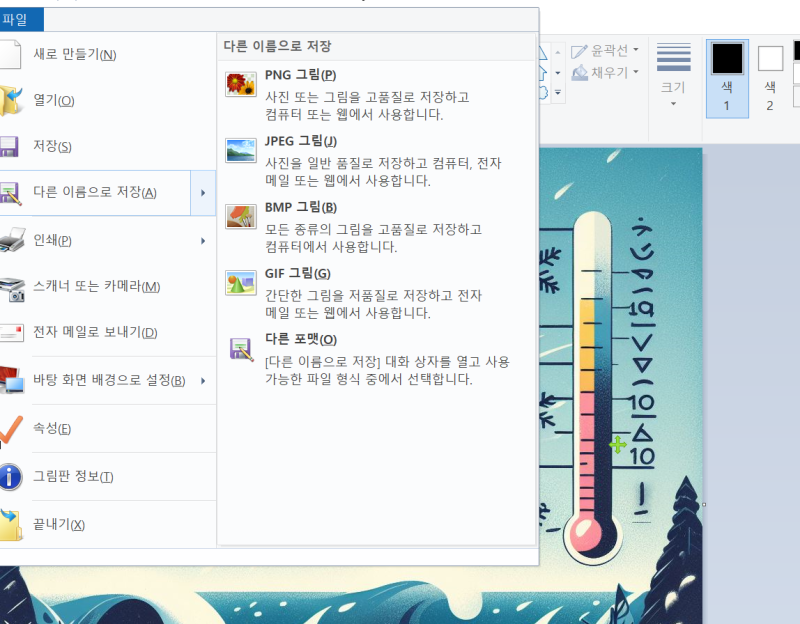
Task: Exit Paint via 끝내기
Action: (x=60, y=524)
